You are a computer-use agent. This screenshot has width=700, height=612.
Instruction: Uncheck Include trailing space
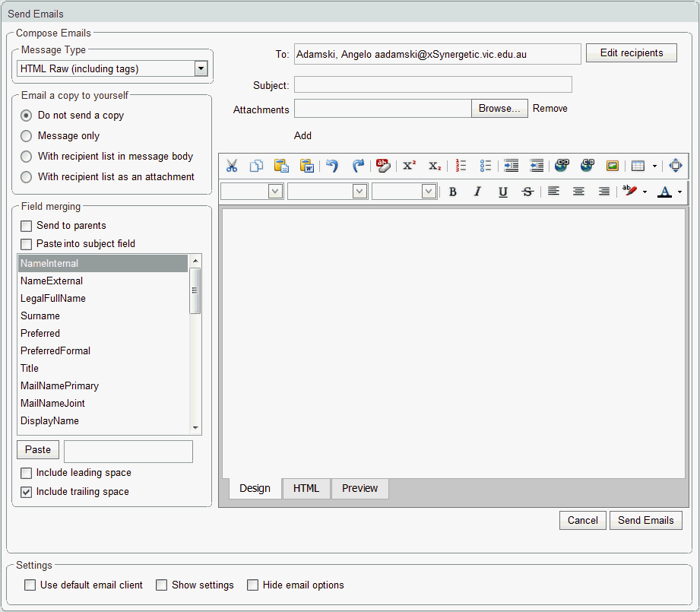[27, 492]
